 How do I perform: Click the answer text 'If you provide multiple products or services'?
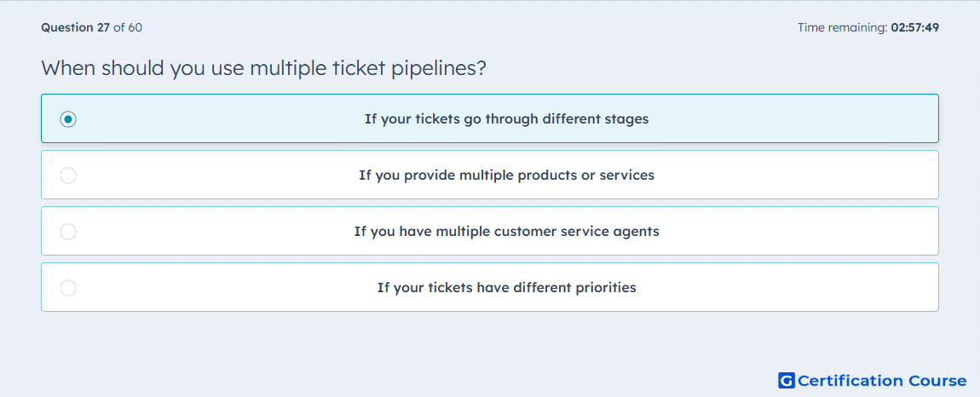[507, 175]
